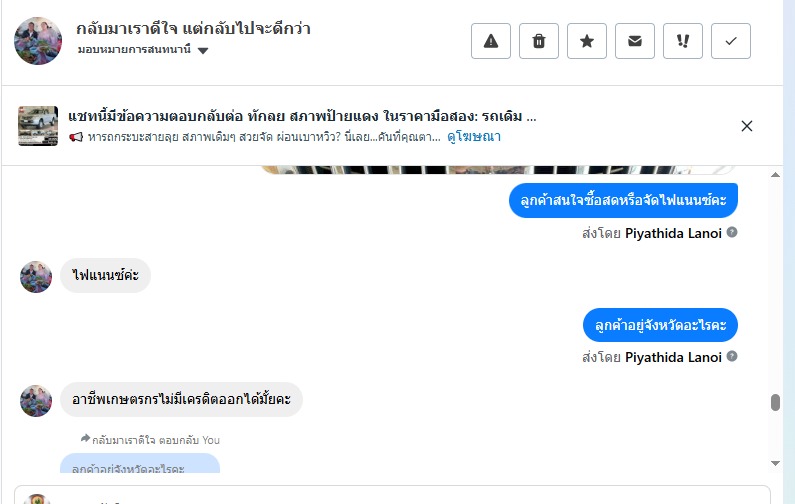Click info icon beside first Piyathida Lanoi
795x504 pixels.
point(732,233)
